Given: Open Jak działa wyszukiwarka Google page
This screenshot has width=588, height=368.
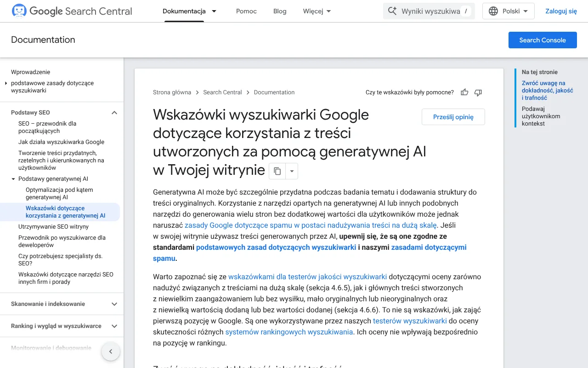Looking at the screenshot, I should click(62, 142).
